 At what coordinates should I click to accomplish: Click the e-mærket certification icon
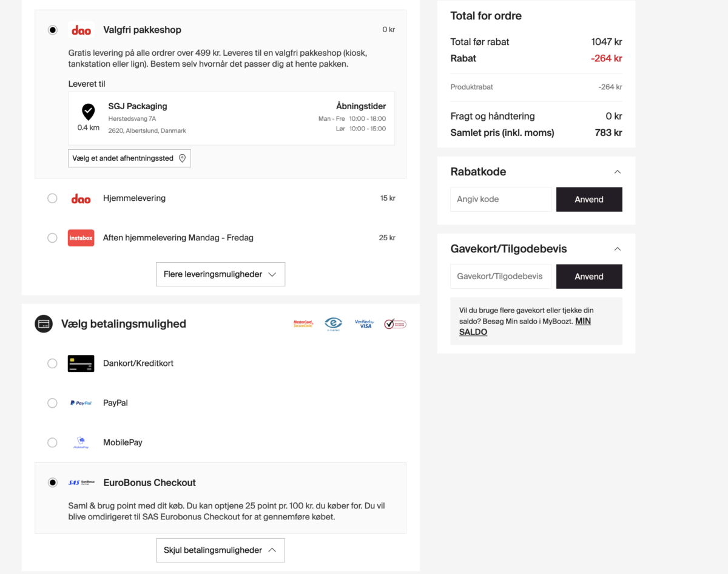click(x=333, y=324)
